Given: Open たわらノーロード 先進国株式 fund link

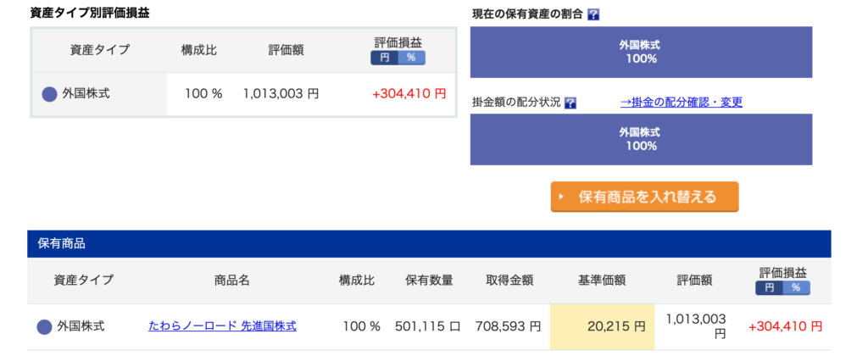Looking at the screenshot, I should coord(222,325).
